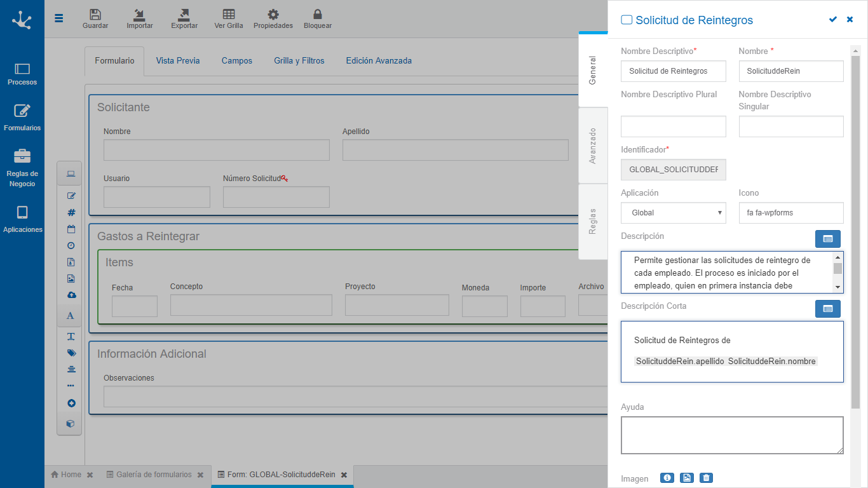
Task: Click the image select icon button
Action: coord(687,478)
